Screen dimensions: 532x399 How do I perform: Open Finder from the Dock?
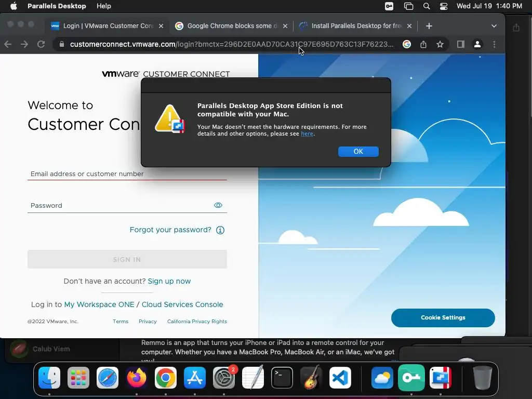click(x=49, y=377)
